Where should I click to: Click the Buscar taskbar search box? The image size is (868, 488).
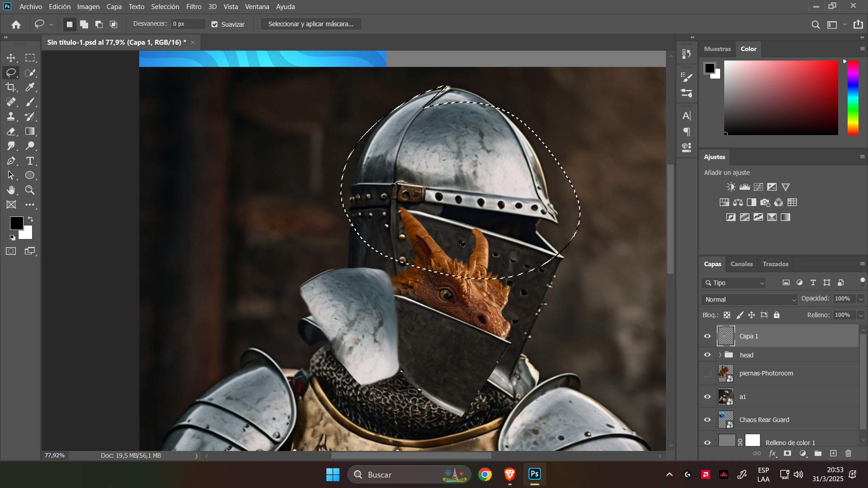409,474
